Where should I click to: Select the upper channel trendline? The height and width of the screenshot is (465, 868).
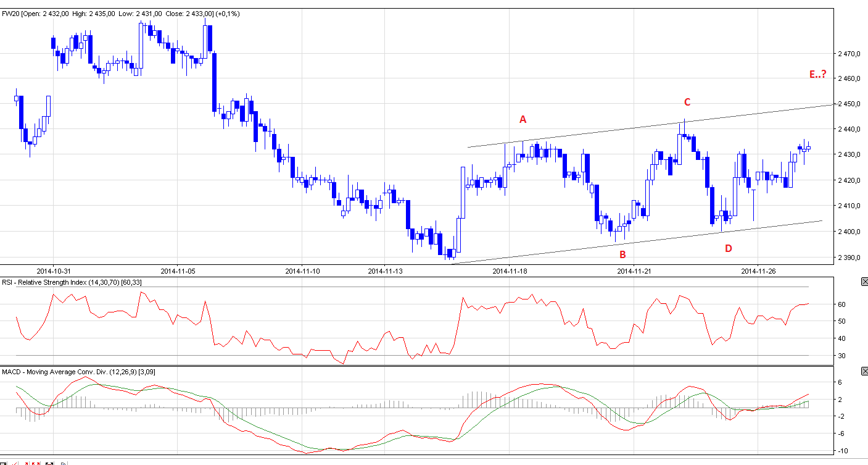pyautogui.click(x=617, y=131)
